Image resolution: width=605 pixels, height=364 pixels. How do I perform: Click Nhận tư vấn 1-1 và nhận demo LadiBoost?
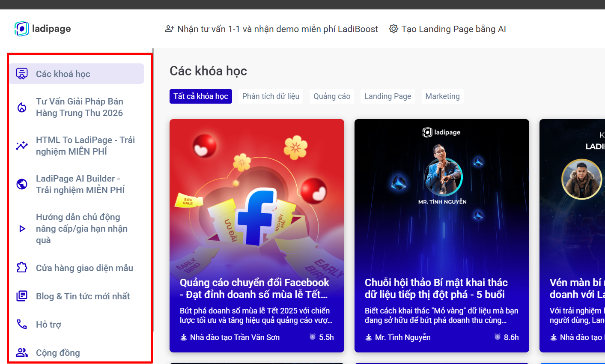tap(271, 29)
